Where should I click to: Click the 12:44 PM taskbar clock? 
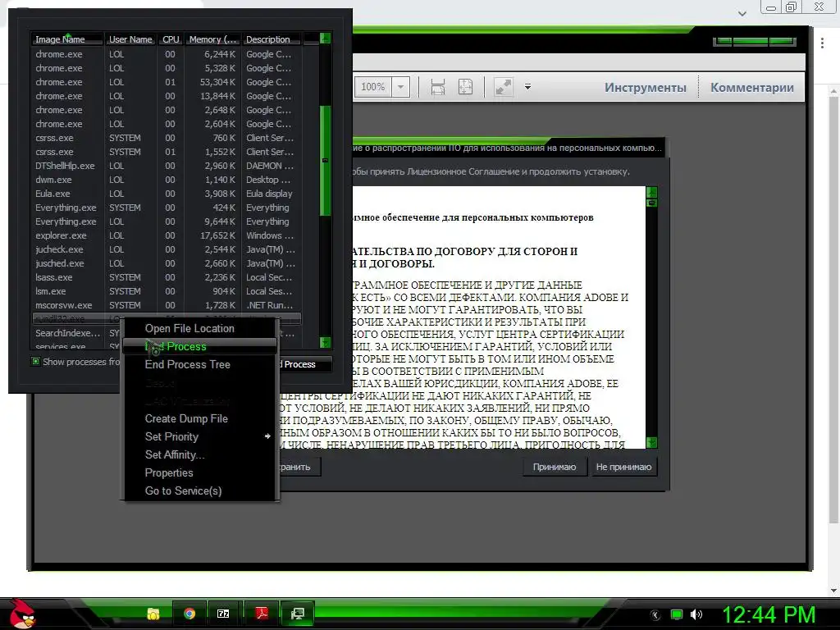pos(769,614)
